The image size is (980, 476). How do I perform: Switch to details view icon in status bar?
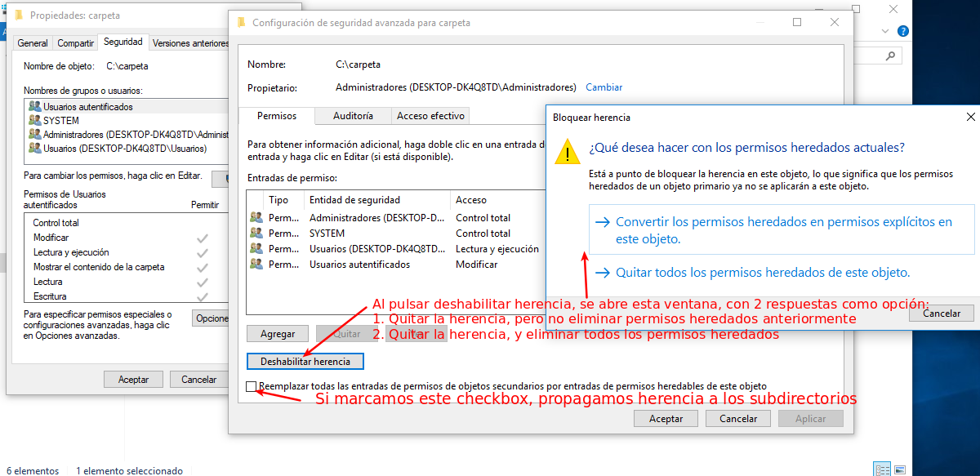point(882,469)
